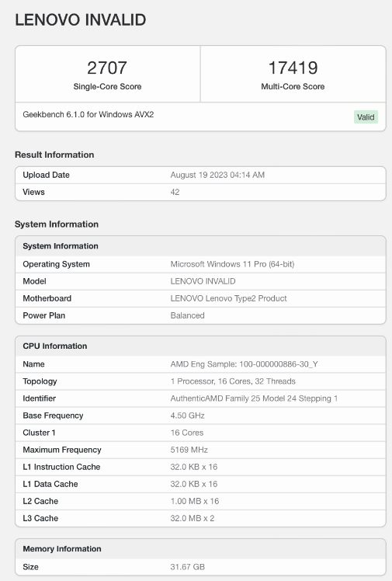Click the Multi-Core Score label

[293, 86]
